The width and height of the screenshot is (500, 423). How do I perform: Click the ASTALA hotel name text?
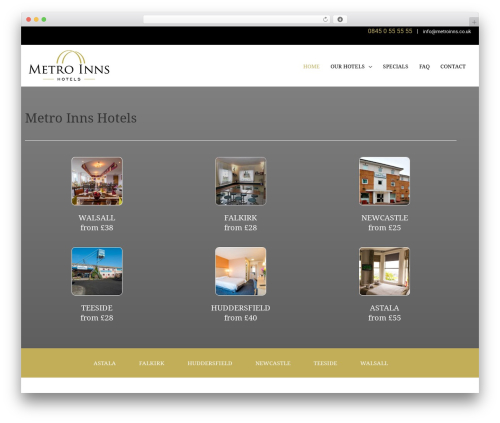coord(384,308)
